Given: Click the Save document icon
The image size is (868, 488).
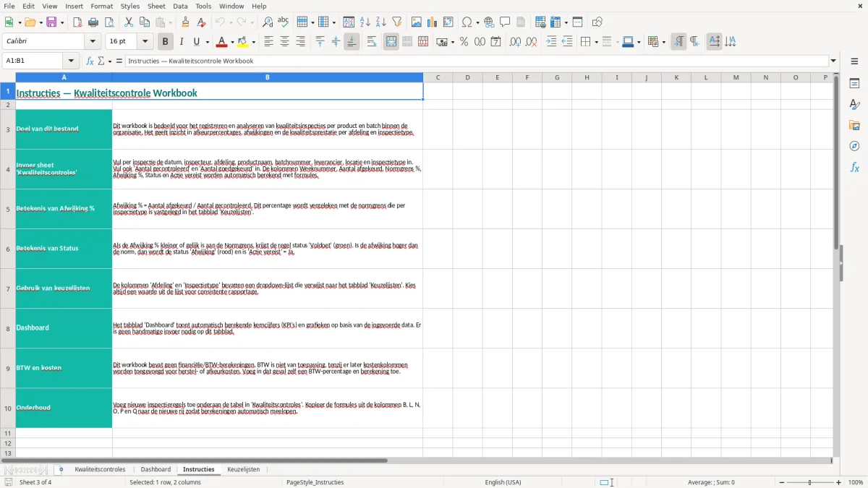Looking at the screenshot, I should click(x=52, y=22).
